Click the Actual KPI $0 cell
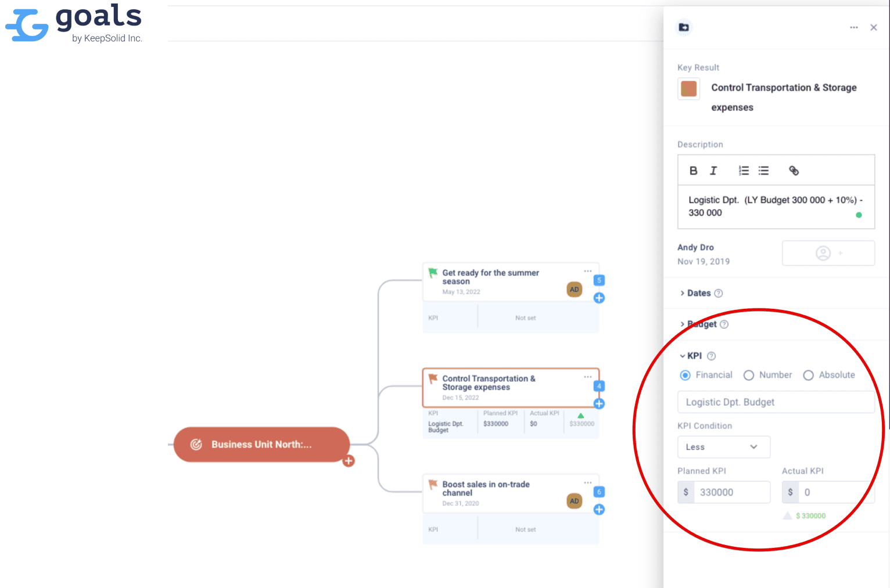 click(544, 422)
